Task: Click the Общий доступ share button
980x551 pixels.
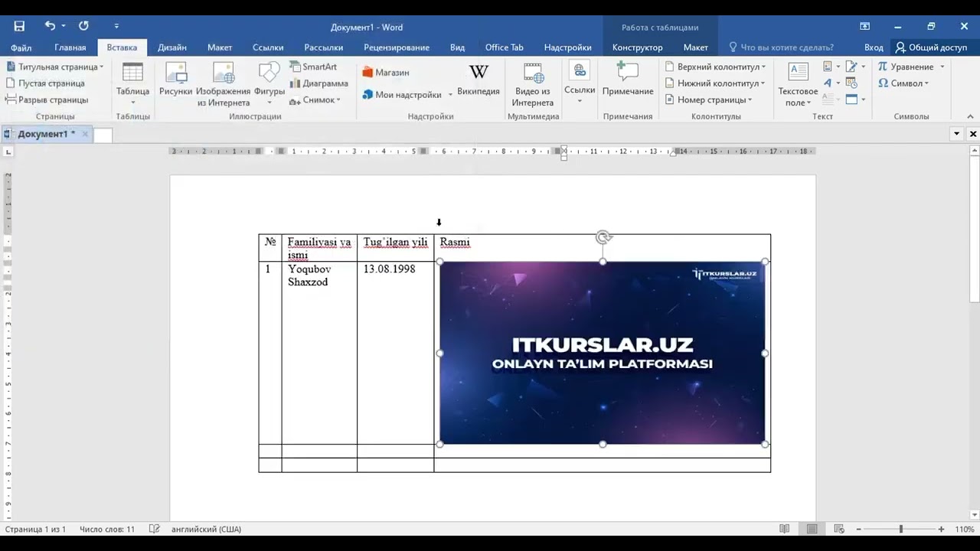Action: pyautogui.click(x=931, y=47)
